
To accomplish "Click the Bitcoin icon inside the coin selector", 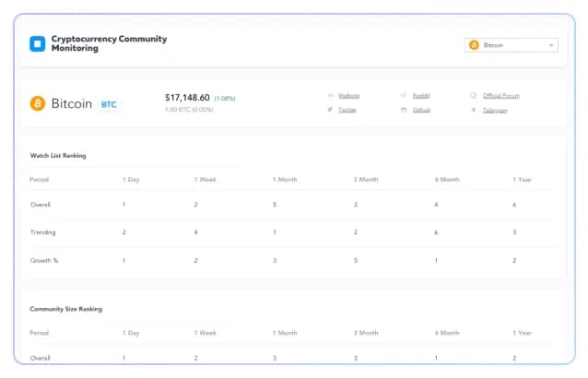I will click(474, 45).
